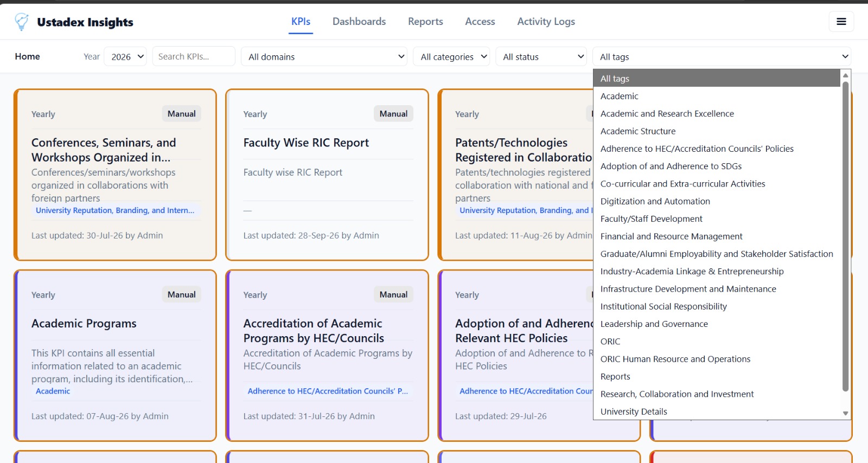Select Faculty/Staff Development tag
Viewport: 868px width, 463px height.
point(717,218)
